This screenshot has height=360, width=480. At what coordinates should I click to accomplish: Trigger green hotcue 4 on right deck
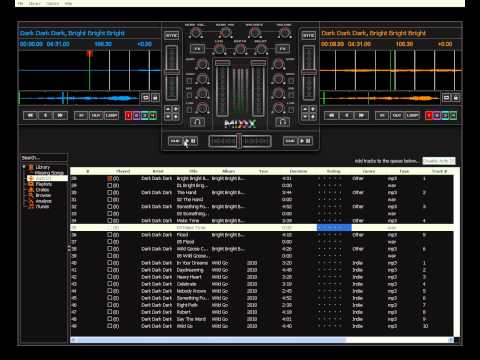pos(453,116)
